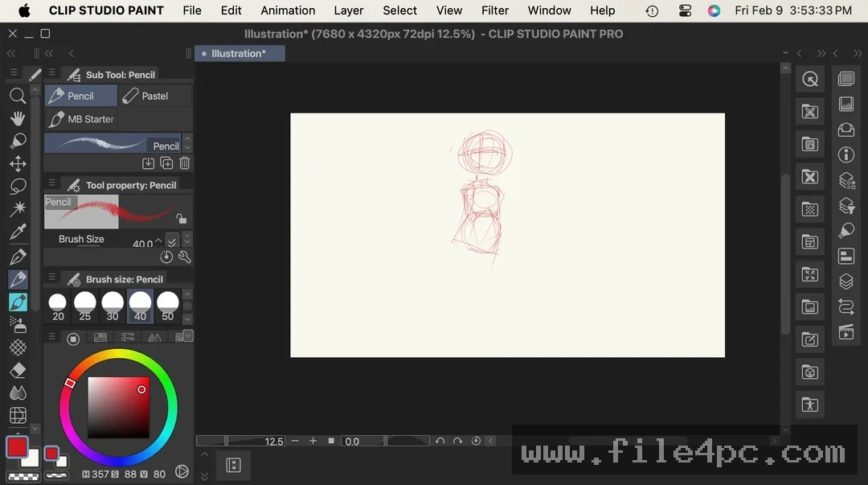Open the Information palette icon

point(845,154)
